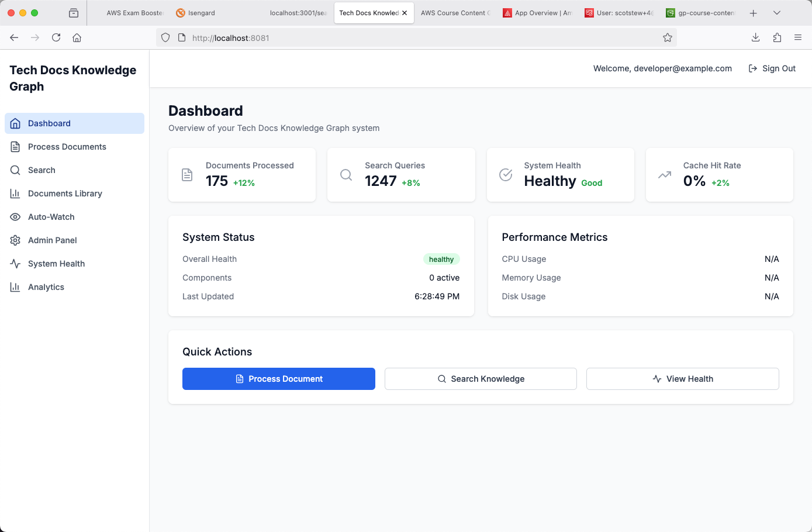Click the blue Process Document button
The height and width of the screenshot is (532, 812).
click(278, 379)
